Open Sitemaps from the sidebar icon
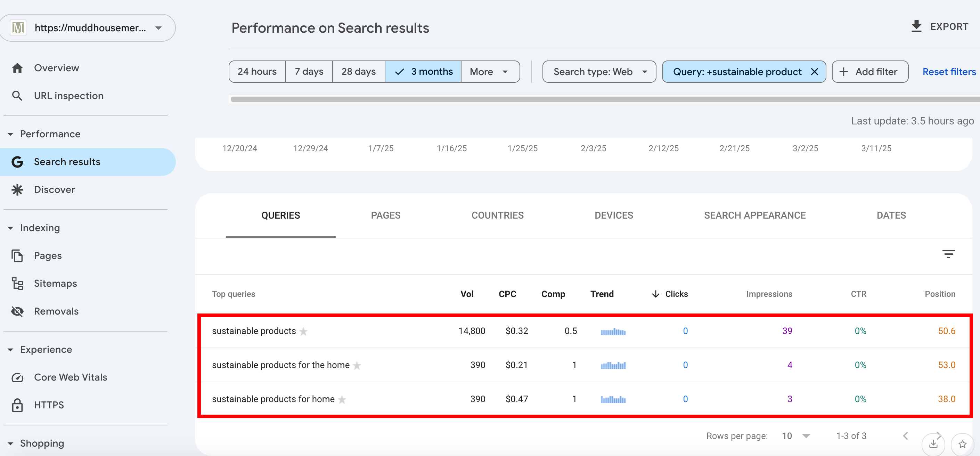Screen dimensions: 980x456 click(17, 284)
